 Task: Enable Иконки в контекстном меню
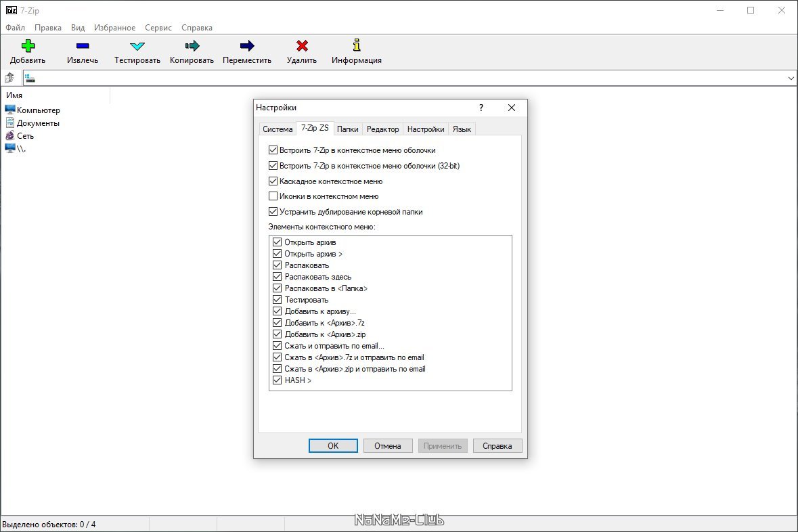coord(273,196)
